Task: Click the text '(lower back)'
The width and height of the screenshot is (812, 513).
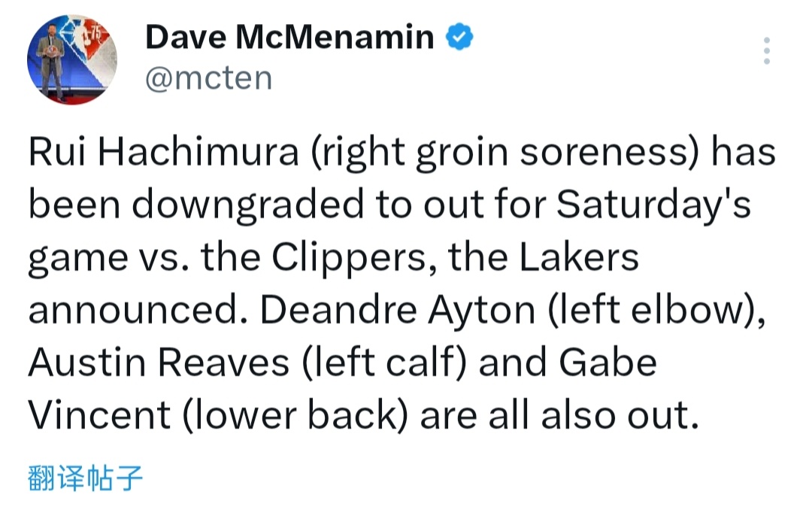Action: [295, 415]
